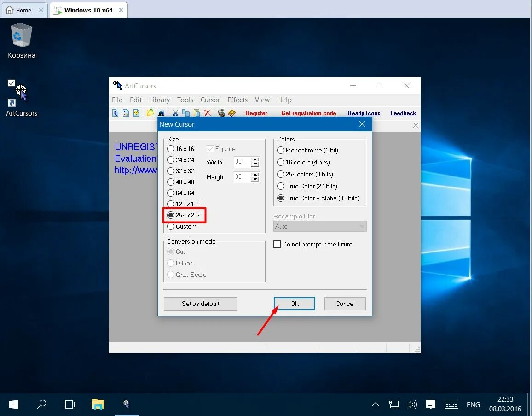
Task: Switch to the Home VM tab
Action: tap(23, 10)
